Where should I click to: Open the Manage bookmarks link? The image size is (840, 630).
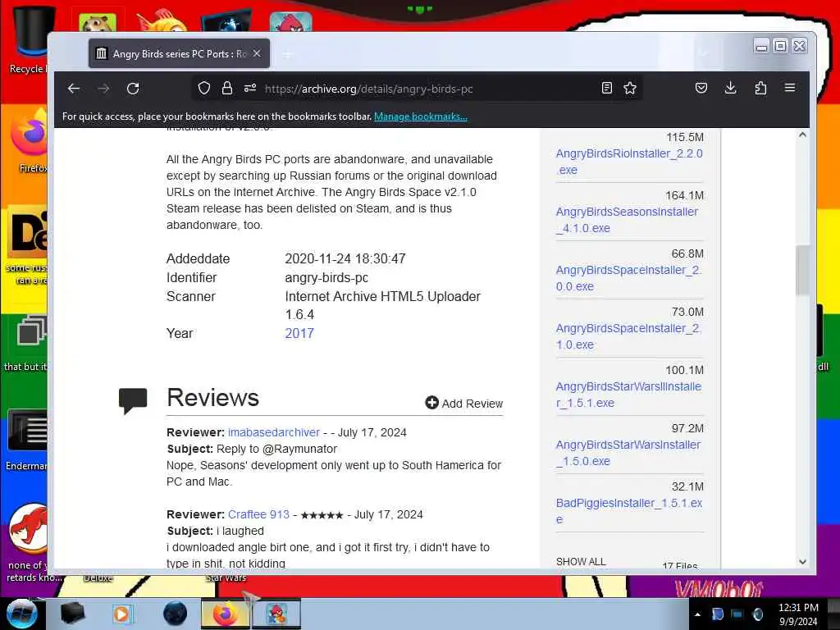pos(421,116)
